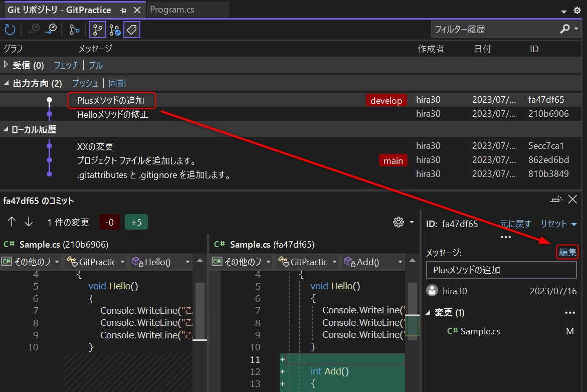Click the 編集 button to edit the commit message
Screen dimensions: 587x392
click(567, 252)
